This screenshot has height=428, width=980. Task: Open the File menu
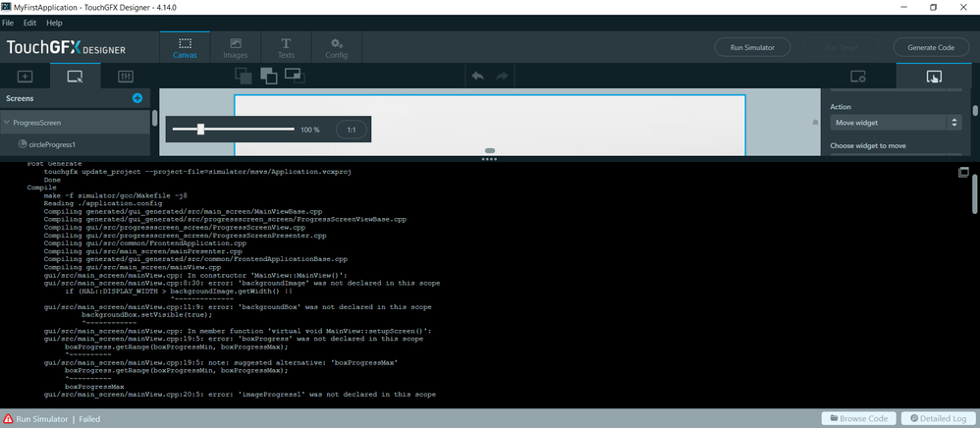tap(8, 24)
